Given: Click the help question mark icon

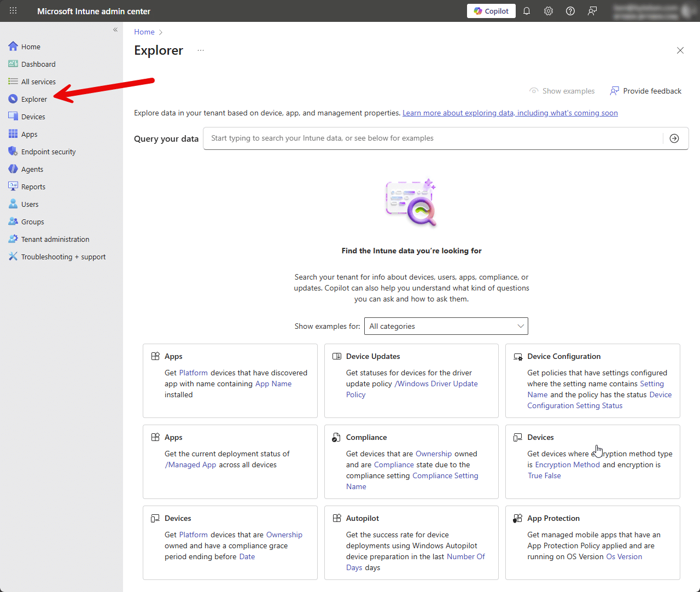Looking at the screenshot, I should (570, 11).
